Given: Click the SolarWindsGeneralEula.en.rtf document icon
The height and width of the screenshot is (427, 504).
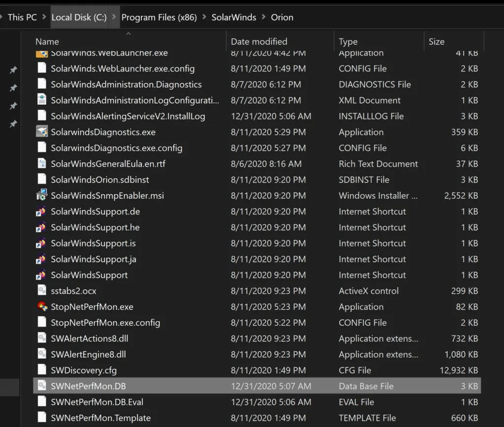Looking at the screenshot, I should pyautogui.click(x=42, y=163).
